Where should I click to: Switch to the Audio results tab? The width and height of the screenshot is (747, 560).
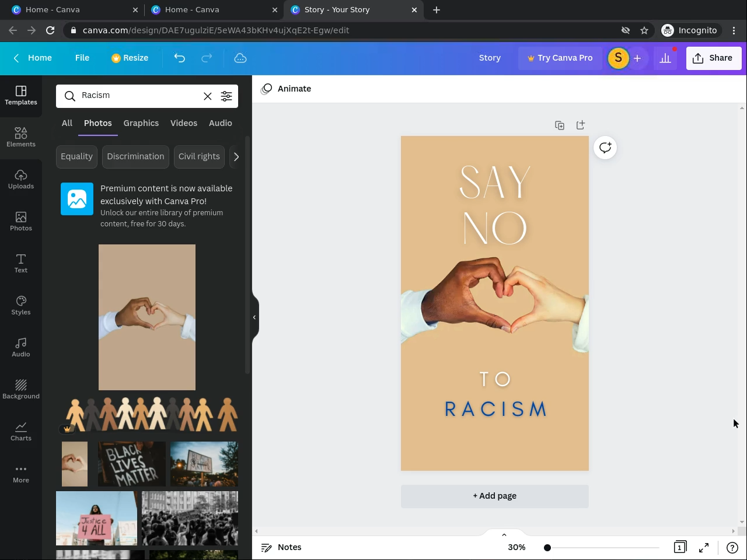(x=221, y=123)
